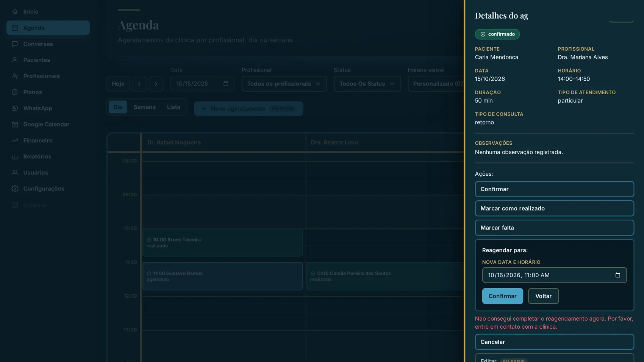The width and height of the screenshot is (644, 362).
Task: Switch to Lista view tab
Action: click(x=174, y=107)
